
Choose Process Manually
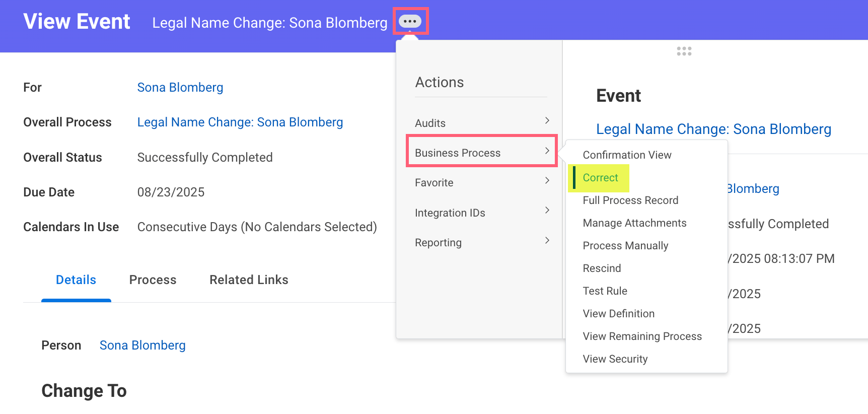click(x=625, y=246)
